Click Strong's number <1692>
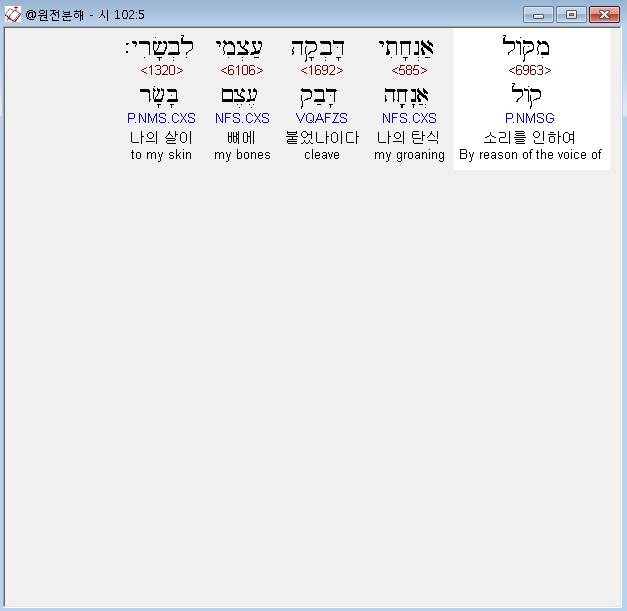Viewport: 627px width, 611px height. pos(322,70)
